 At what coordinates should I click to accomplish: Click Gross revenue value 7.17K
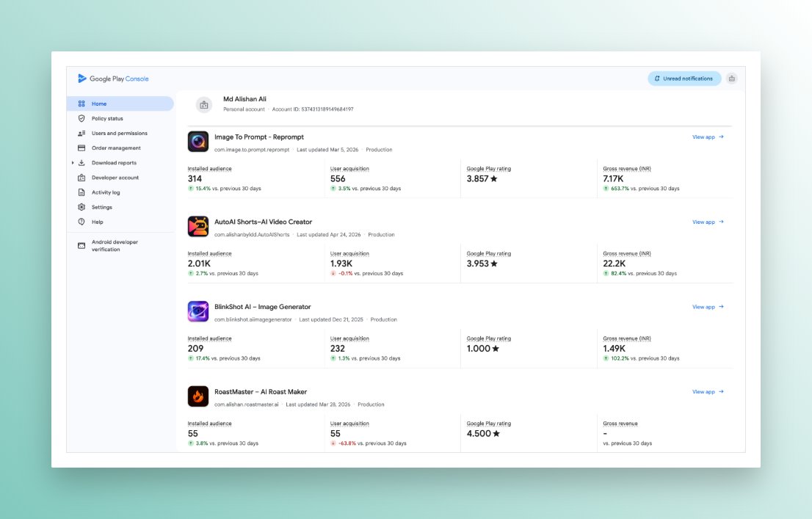coord(613,178)
